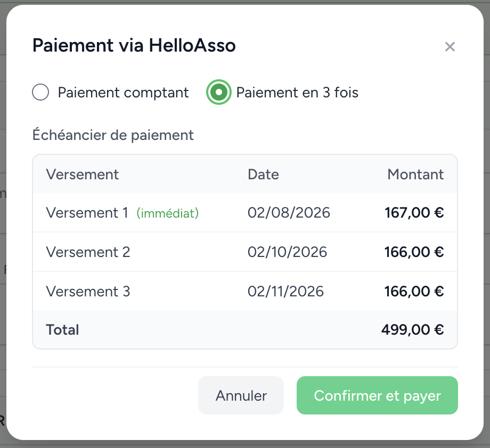The height and width of the screenshot is (448, 490).
Task: Click the 167,00 € amount
Action: click(414, 213)
